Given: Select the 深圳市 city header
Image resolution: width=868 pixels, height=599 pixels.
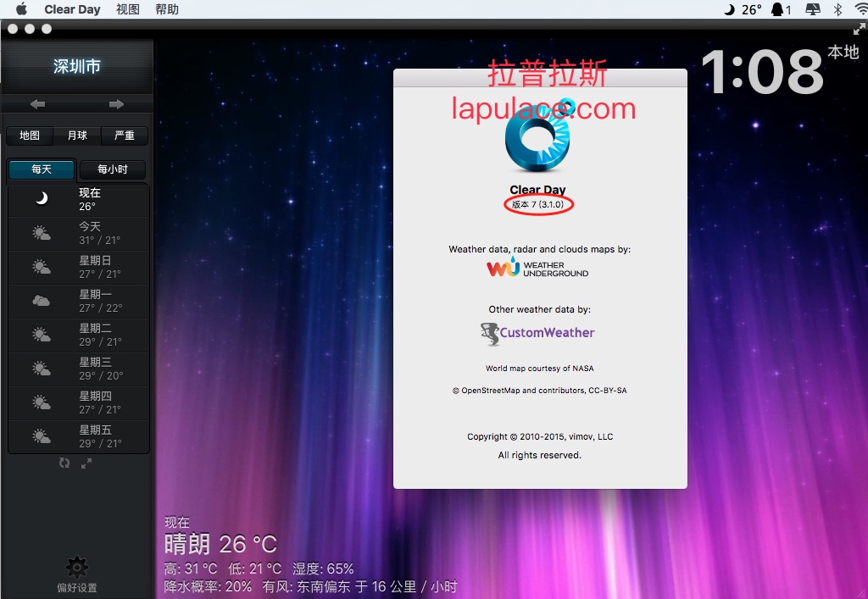Looking at the screenshot, I should [x=77, y=66].
